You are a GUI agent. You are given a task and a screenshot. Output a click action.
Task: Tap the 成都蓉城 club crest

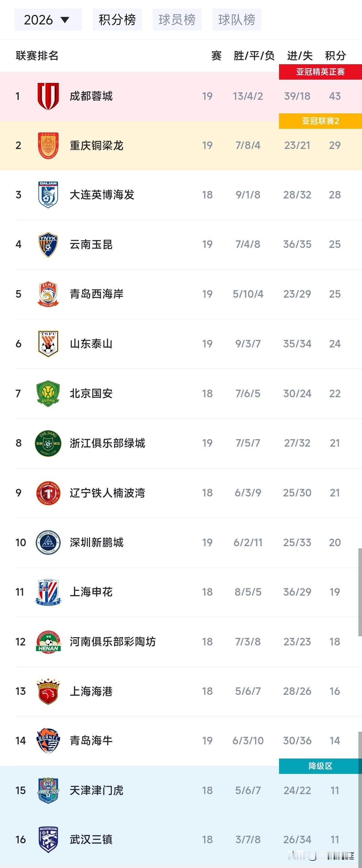click(x=48, y=97)
